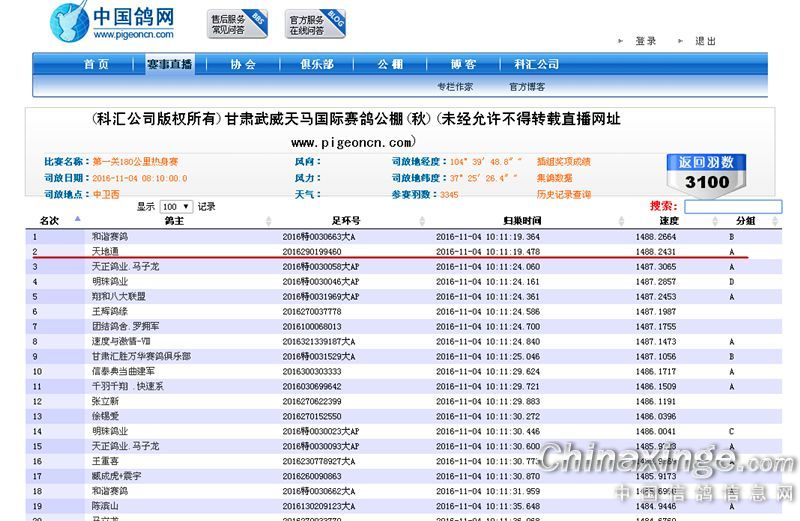Open the 插组奖项成绩 link

pos(563,161)
